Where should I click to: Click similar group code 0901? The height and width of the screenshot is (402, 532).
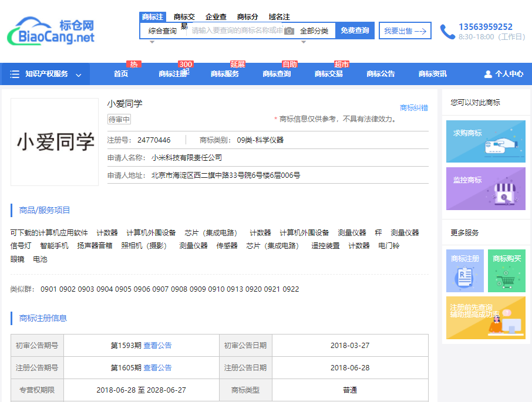coord(49,289)
